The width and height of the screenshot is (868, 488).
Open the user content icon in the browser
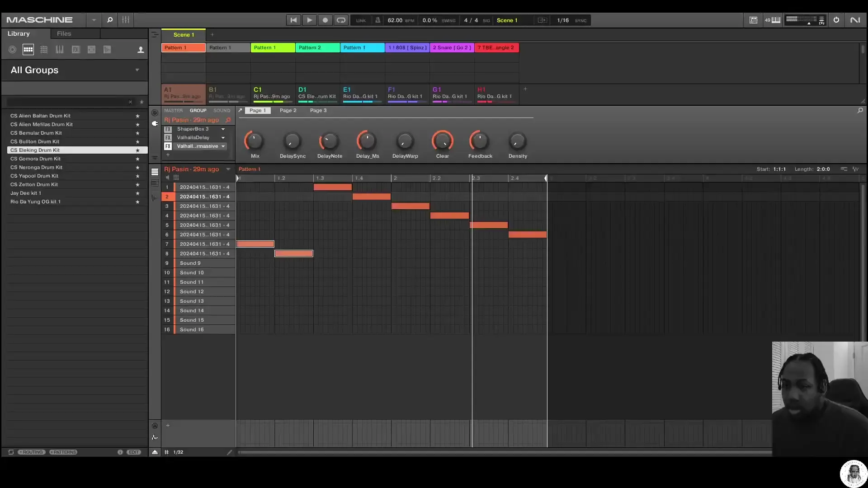pyautogui.click(x=141, y=49)
